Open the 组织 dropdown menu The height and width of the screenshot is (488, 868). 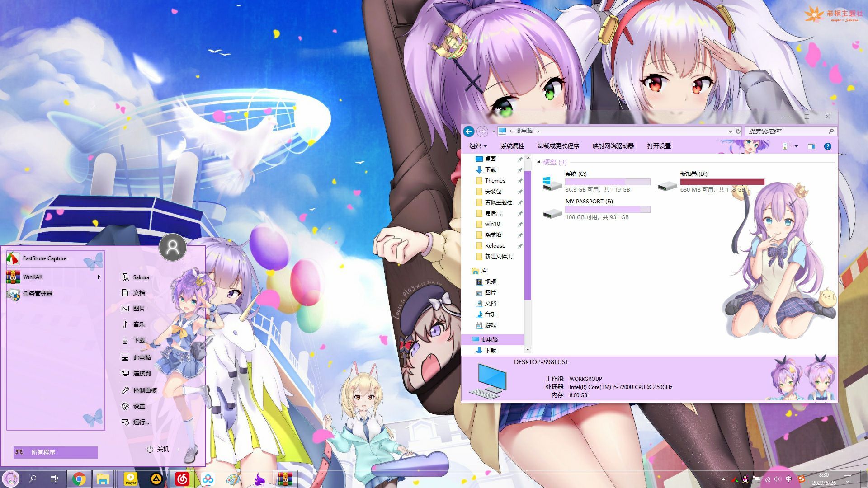click(x=478, y=146)
